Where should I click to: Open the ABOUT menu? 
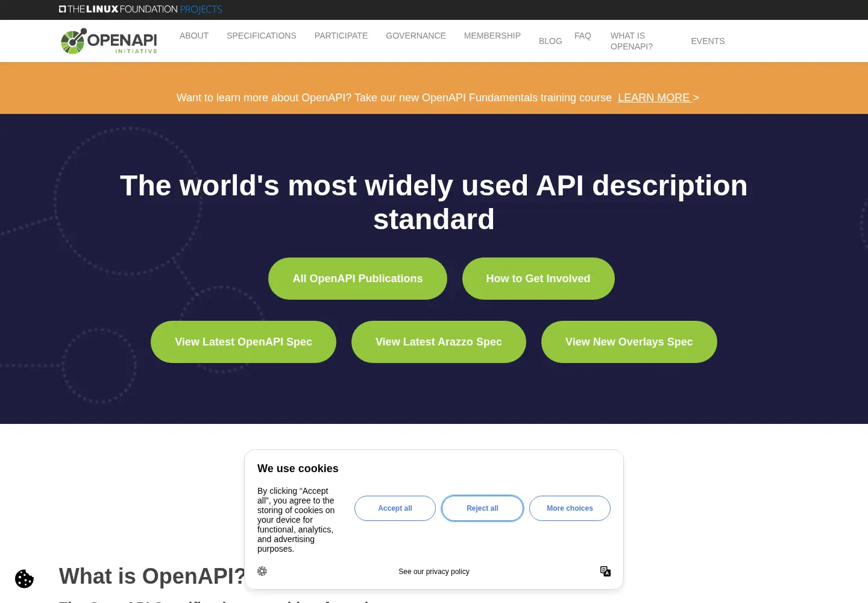coord(194,36)
